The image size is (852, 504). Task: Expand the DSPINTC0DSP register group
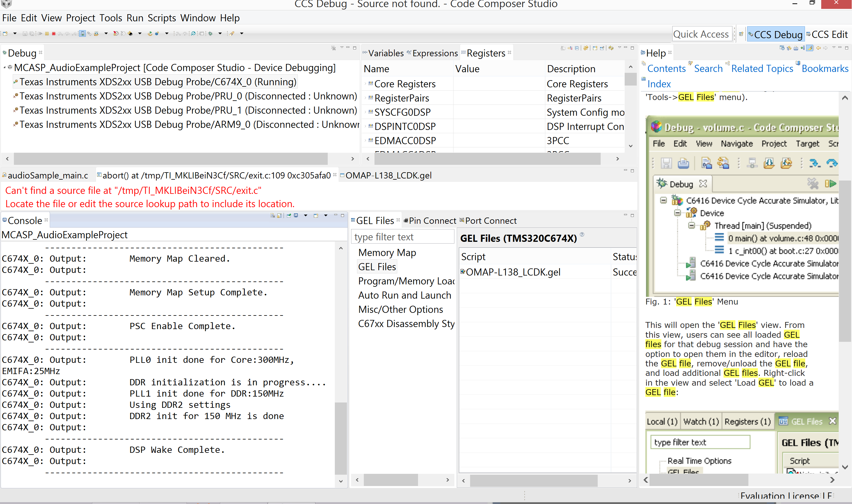366,126
